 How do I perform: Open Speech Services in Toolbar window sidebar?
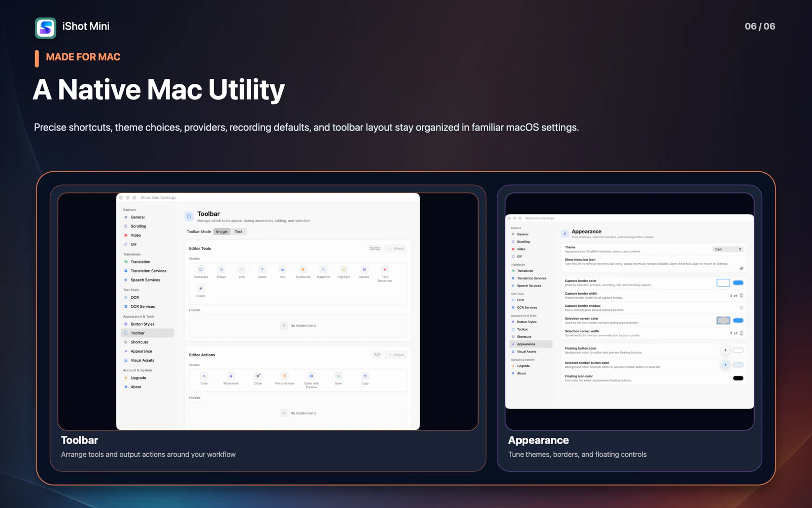click(x=147, y=280)
